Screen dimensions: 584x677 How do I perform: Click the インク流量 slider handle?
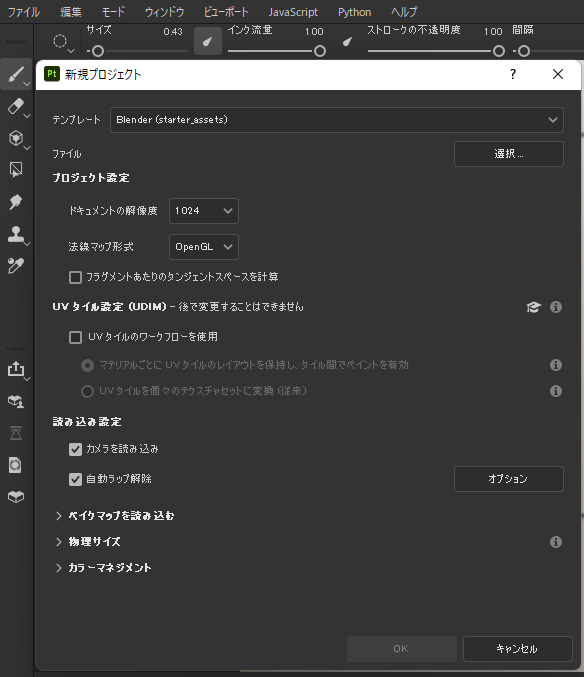(x=320, y=51)
